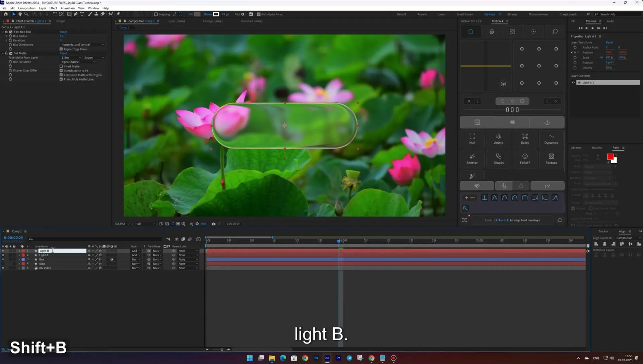The width and height of the screenshot is (643, 364).
Task: Expand the Box layer properties
Action: tap(19, 259)
